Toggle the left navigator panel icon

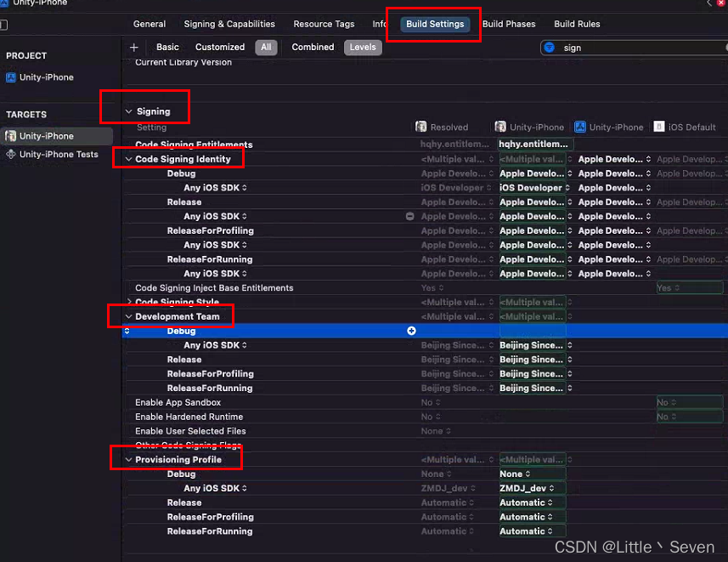click(3, 25)
